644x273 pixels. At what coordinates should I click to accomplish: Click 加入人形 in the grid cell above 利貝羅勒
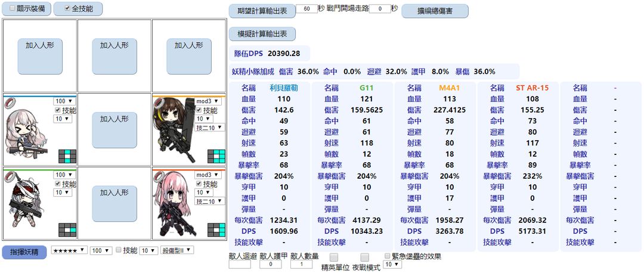40,56
